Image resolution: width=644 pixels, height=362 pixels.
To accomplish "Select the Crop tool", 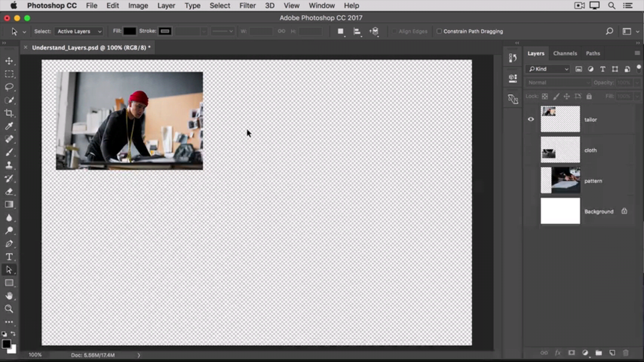I will (9, 113).
